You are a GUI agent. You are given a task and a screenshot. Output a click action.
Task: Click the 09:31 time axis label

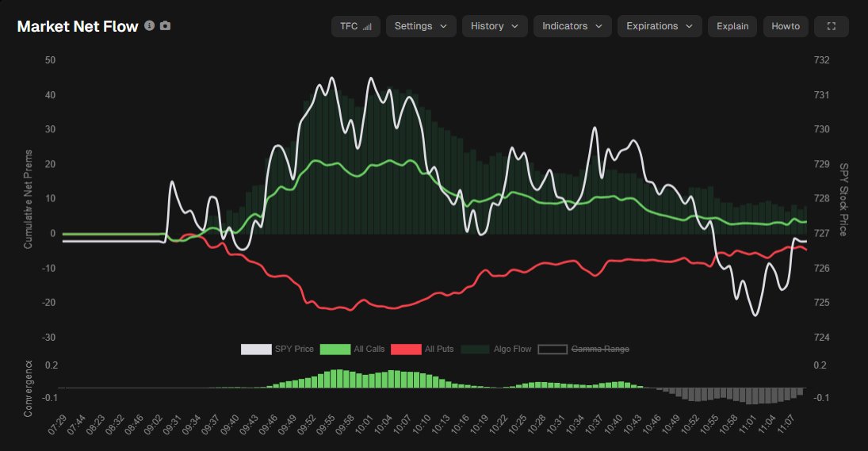(x=172, y=425)
